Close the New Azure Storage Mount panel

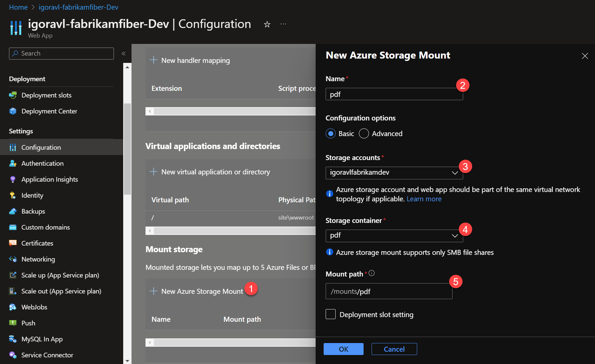tap(585, 56)
